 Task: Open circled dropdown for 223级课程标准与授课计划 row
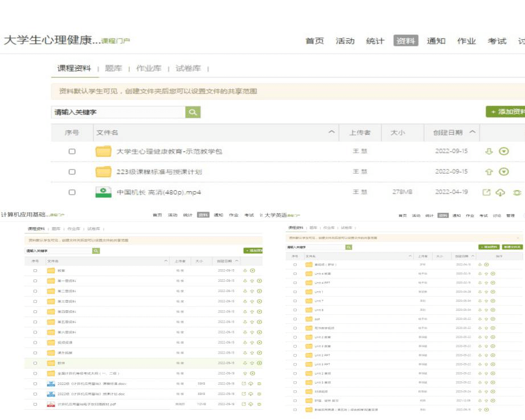(503, 172)
